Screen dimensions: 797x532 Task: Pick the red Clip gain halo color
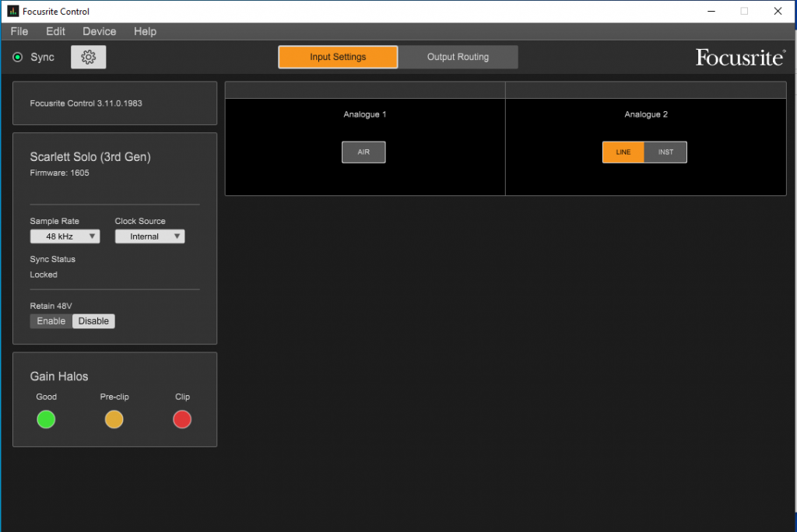182,419
